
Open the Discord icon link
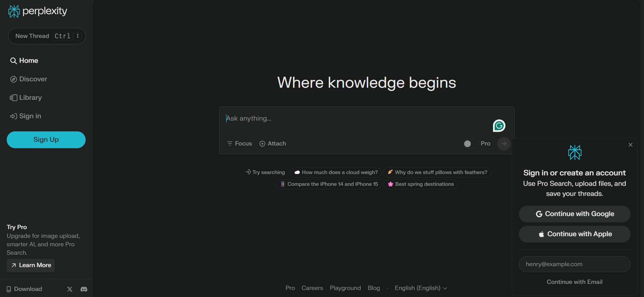pos(84,289)
